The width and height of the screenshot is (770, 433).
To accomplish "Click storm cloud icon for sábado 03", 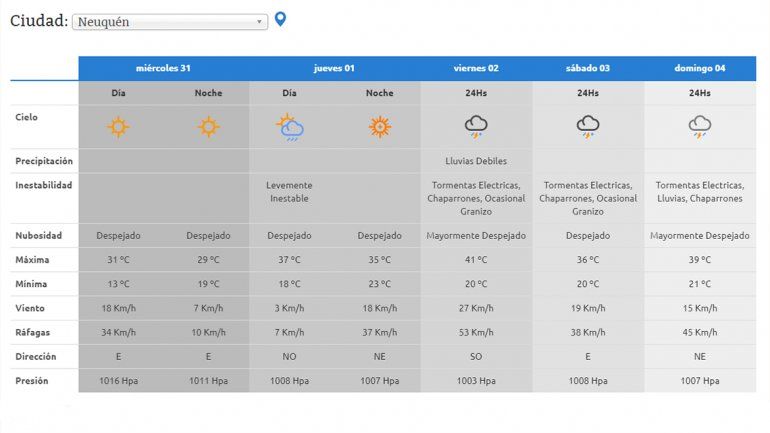I will tap(588, 127).
